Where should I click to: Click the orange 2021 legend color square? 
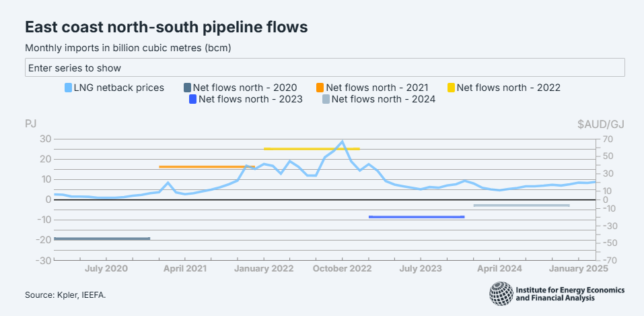[x=320, y=88]
